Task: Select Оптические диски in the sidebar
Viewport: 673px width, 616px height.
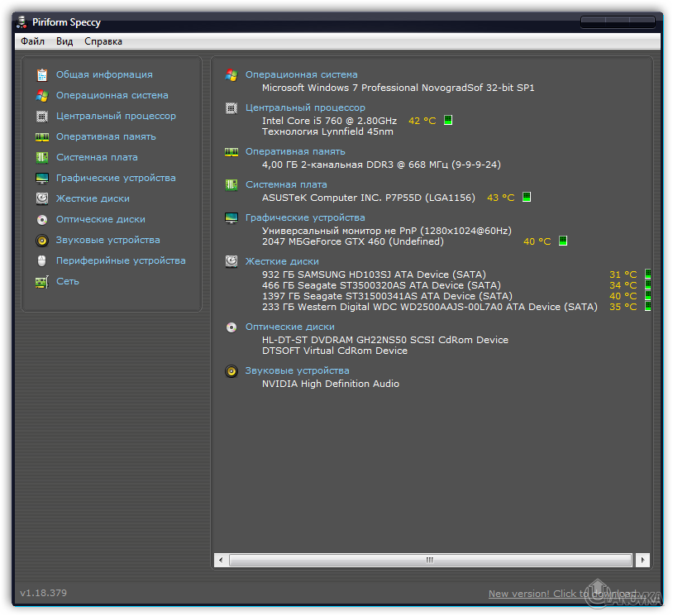Action: point(100,219)
